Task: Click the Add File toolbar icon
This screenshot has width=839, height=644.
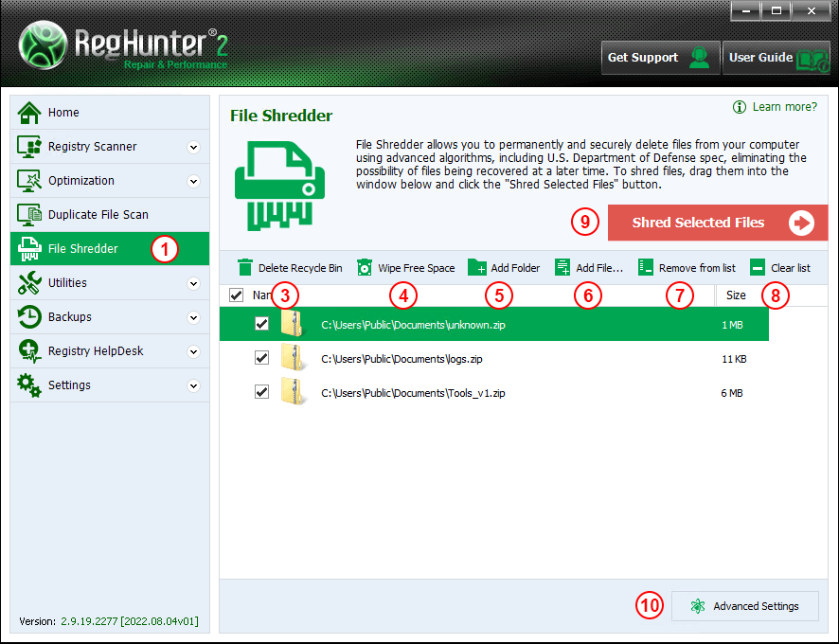Action: click(x=563, y=268)
